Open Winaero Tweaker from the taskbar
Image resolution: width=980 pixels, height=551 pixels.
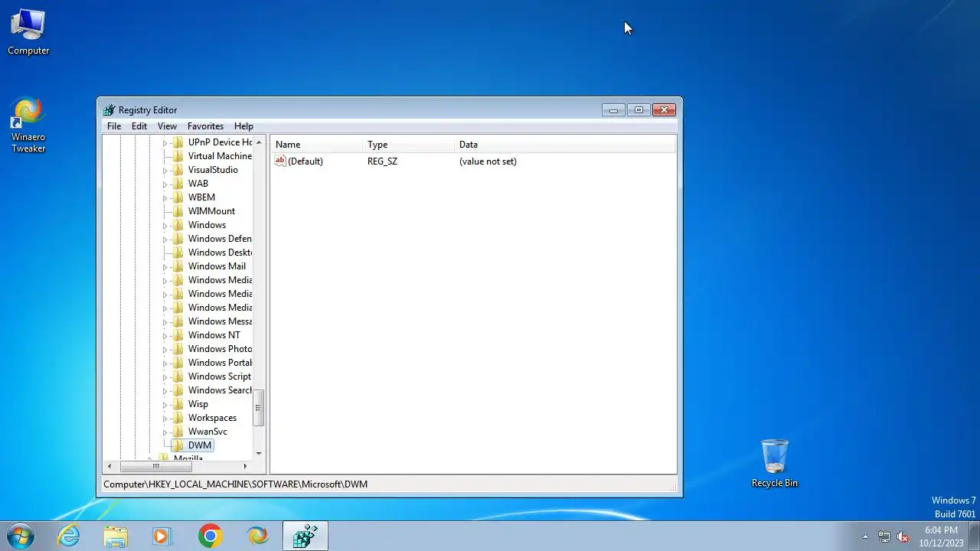coord(258,536)
